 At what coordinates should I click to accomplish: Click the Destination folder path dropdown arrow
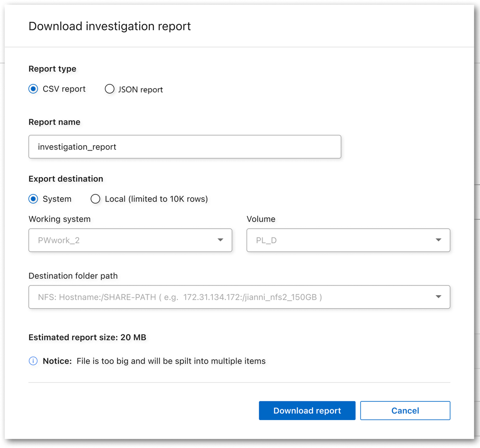[x=439, y=297]
